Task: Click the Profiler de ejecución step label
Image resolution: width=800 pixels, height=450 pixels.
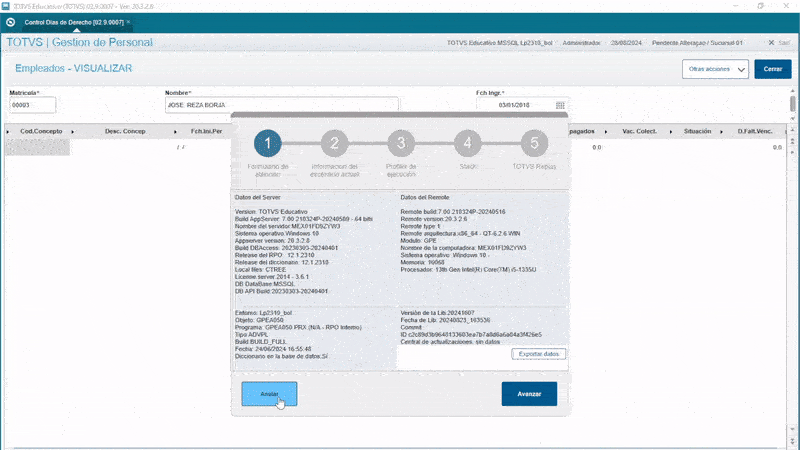Action: (x=401, y=170)
